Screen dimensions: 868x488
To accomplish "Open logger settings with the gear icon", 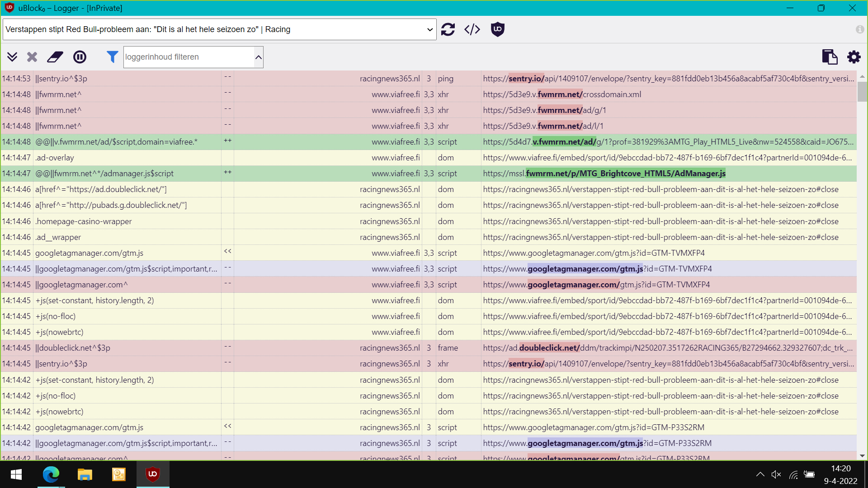I will [x=854, y=57].
